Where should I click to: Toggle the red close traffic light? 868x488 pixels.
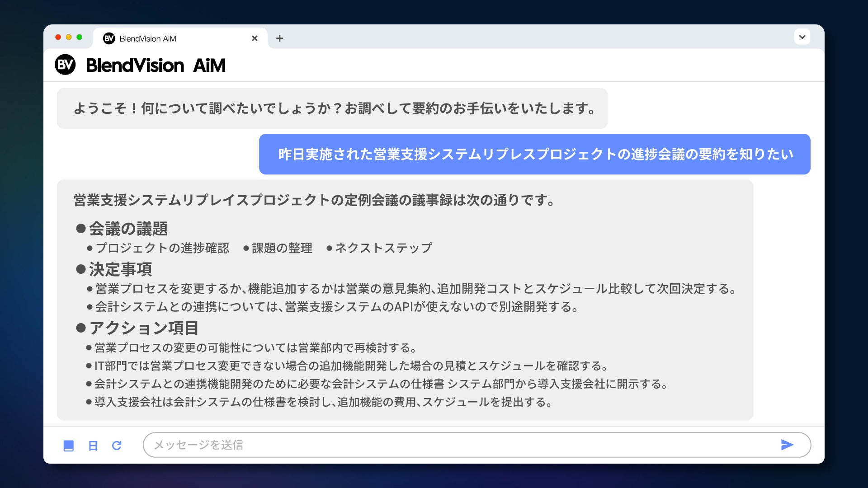tap(58, 38)
